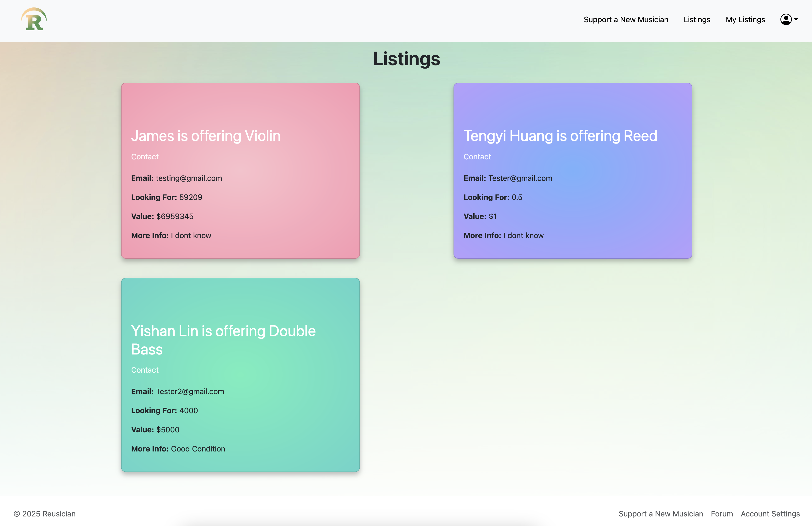Viewport: 812px width, 526px height.
Task: Open Account Settings footer link
Action: [770, 514]
